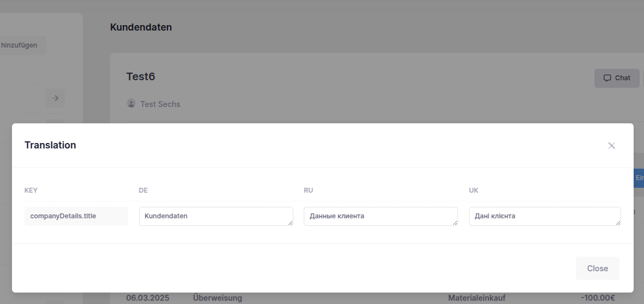644x304 pixels.
Task: Click the DE field containing Kundendaten
Action: coord(215,216)
